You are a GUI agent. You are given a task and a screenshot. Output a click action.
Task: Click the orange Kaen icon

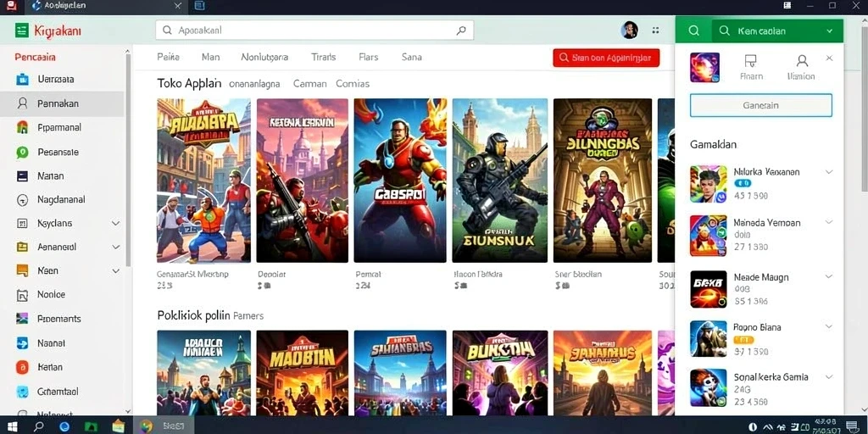(22, 270)
